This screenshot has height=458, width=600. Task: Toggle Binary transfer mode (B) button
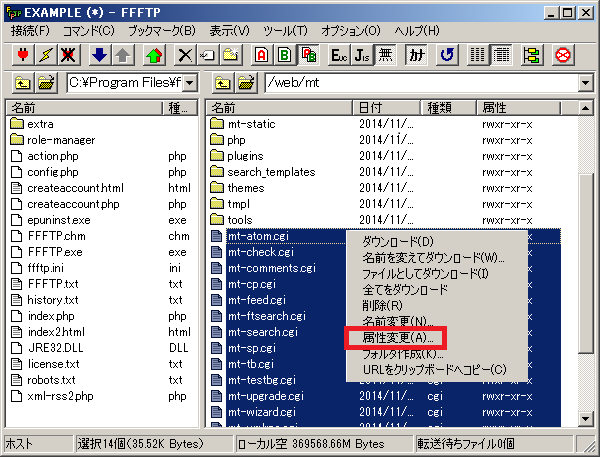pos(285,55)
